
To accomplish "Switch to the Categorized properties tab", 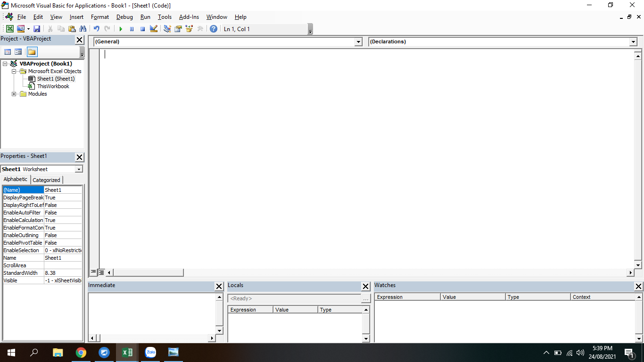I will [x=46, y=180].
